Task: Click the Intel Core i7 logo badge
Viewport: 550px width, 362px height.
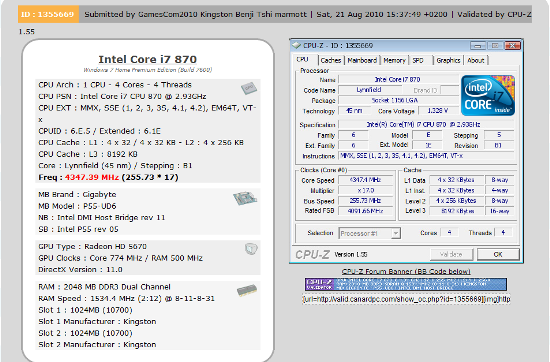Action: 488,95
